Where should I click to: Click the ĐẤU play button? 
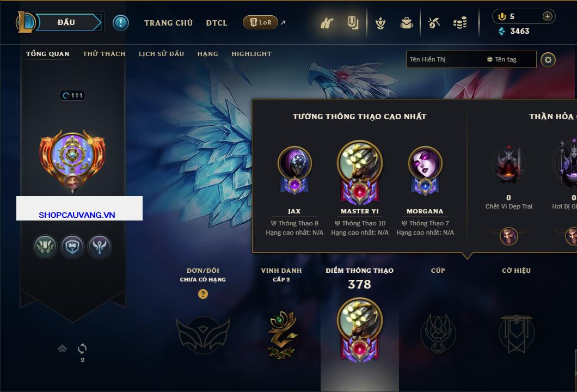(x=66, y=22)
